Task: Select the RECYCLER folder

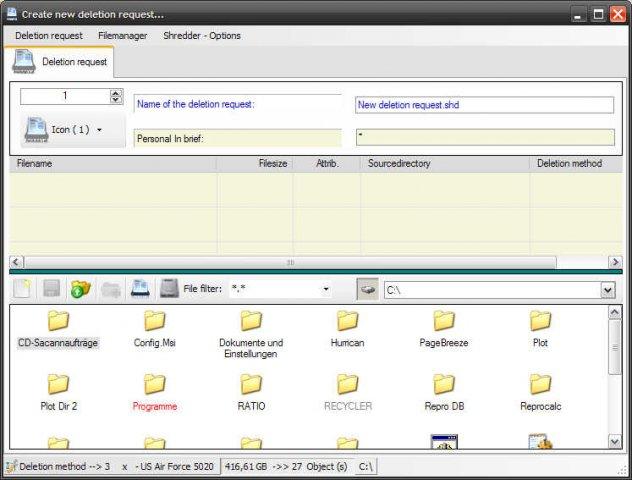Action: 348,393
